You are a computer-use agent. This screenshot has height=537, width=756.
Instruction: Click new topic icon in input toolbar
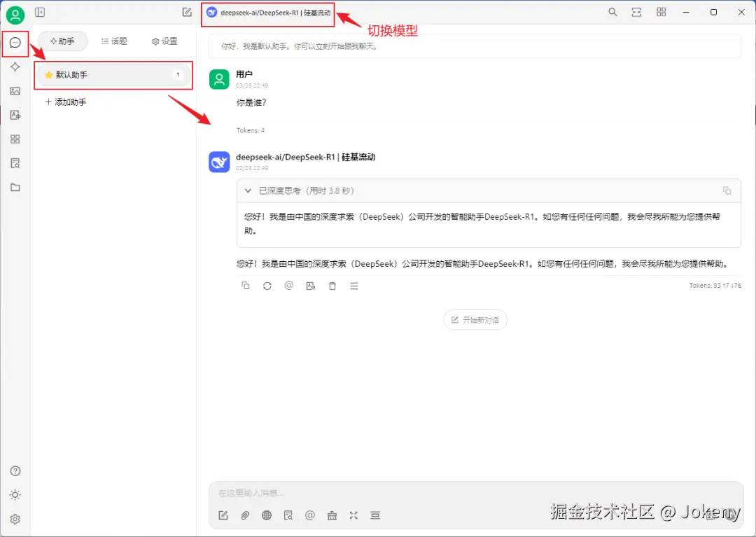coord(223,515)
